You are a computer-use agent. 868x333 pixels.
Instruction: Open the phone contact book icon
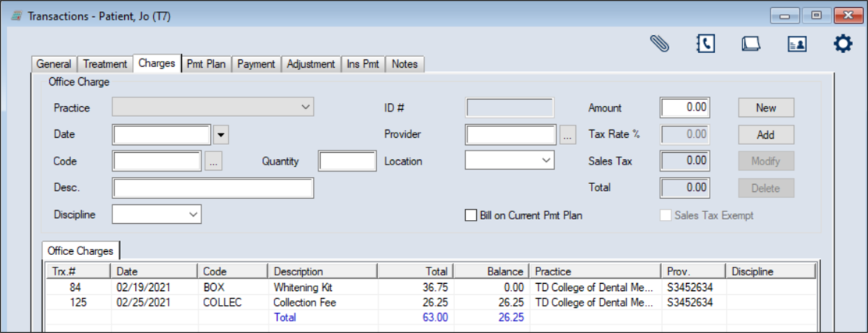[x=705, y=44]
